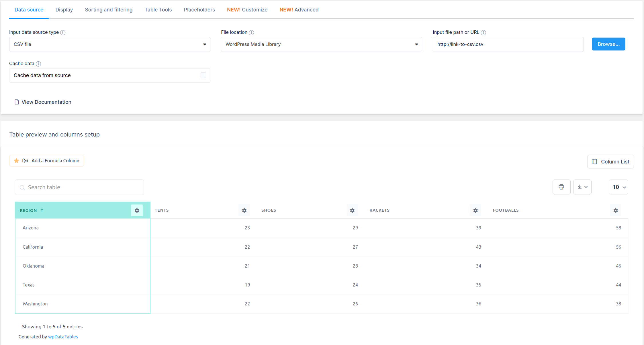Viewport: 644px width, 345px height.
Task: Open the NEW! Advanced tab
Action: 299,10
